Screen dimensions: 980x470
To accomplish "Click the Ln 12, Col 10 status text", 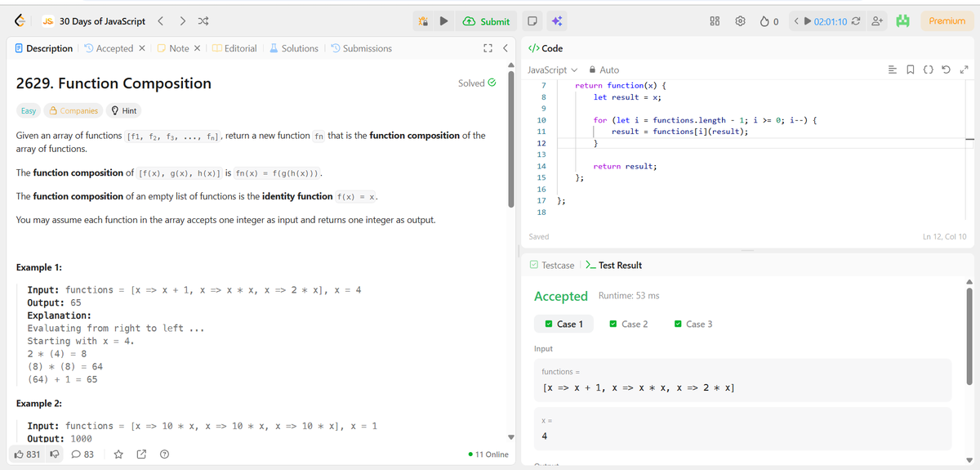I will 944,237.
